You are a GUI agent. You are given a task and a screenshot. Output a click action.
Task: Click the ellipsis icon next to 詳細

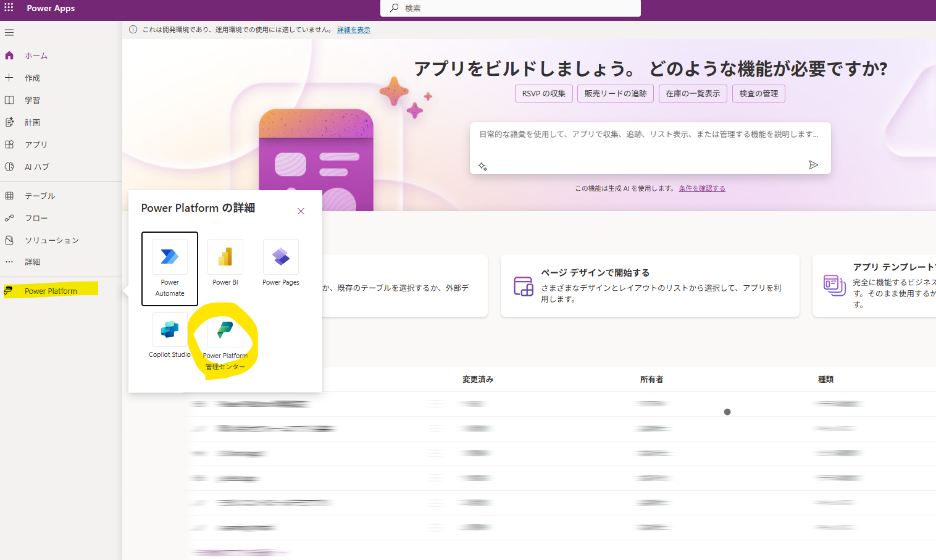pos(9,262)
